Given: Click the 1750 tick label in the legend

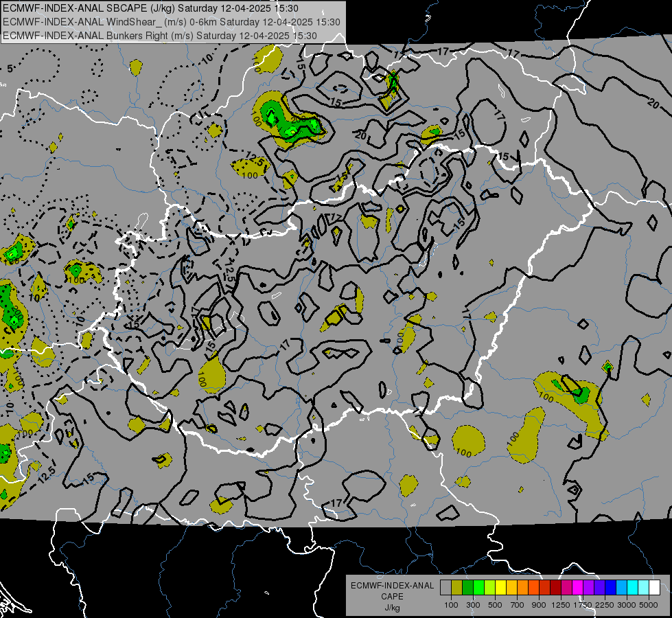Looking at the screenshot, I should [x=583, y=605].
